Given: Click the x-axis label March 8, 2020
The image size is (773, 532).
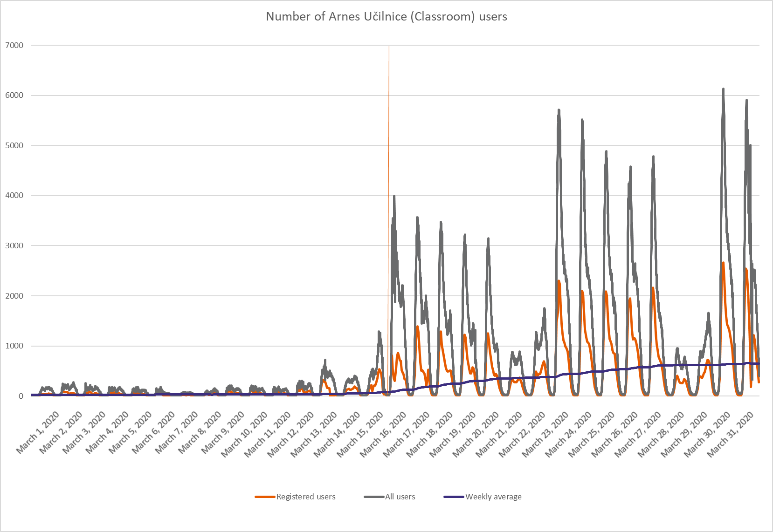Looking at the screenshot, I should [x=200, y=432].
